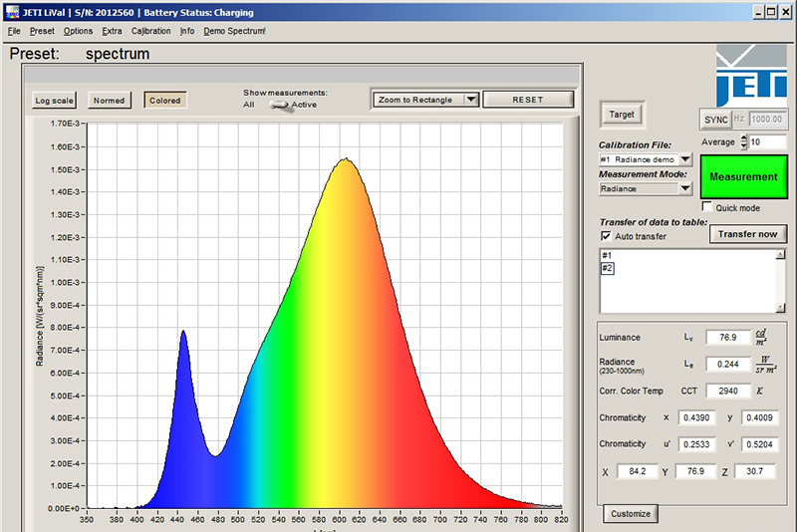Screen dimensions: 797x532
Task: Open the Preset menu
Action: (x=42, y=31)
